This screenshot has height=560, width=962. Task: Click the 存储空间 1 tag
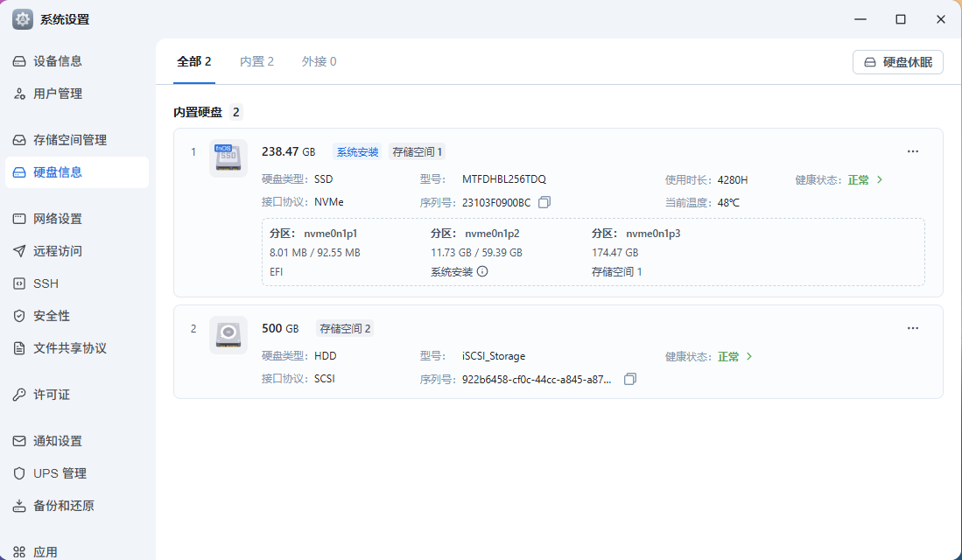tap(418, 152)
